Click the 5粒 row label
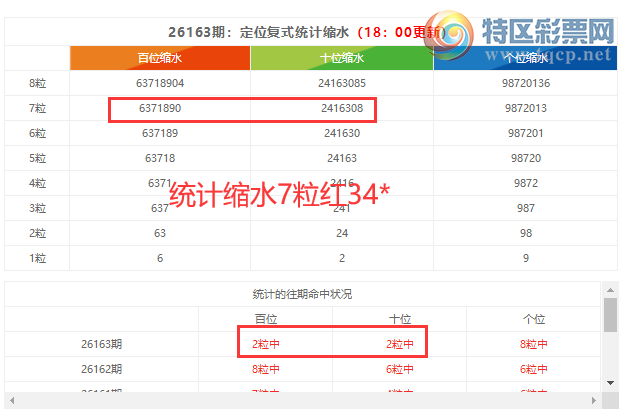624x415 pixels. pos(37,158)
